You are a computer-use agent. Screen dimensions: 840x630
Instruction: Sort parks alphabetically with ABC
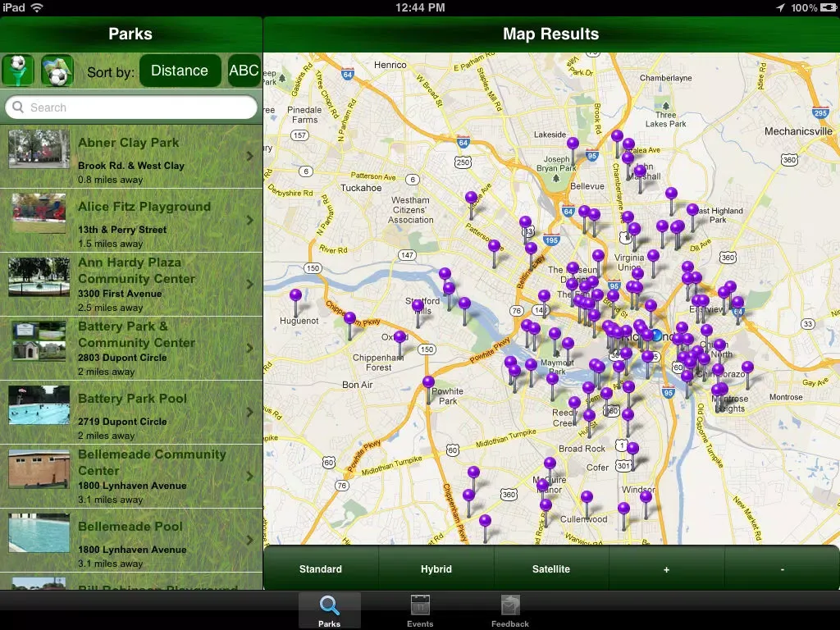pos(244,71)
